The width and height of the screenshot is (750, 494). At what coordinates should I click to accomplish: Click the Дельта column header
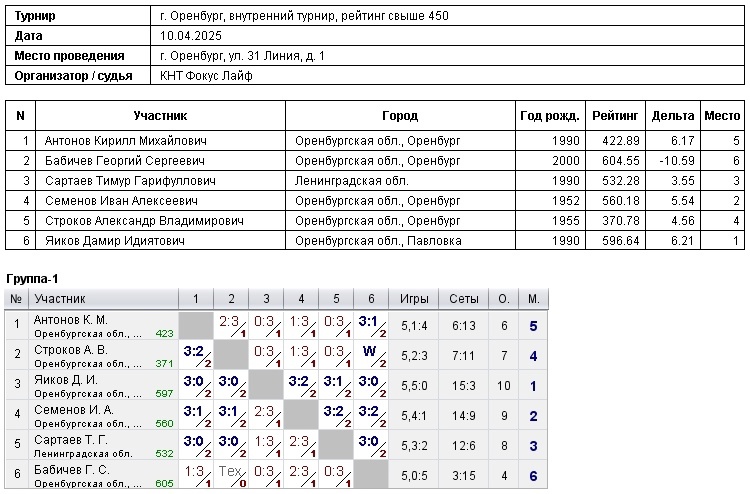[x=672, y=116]
